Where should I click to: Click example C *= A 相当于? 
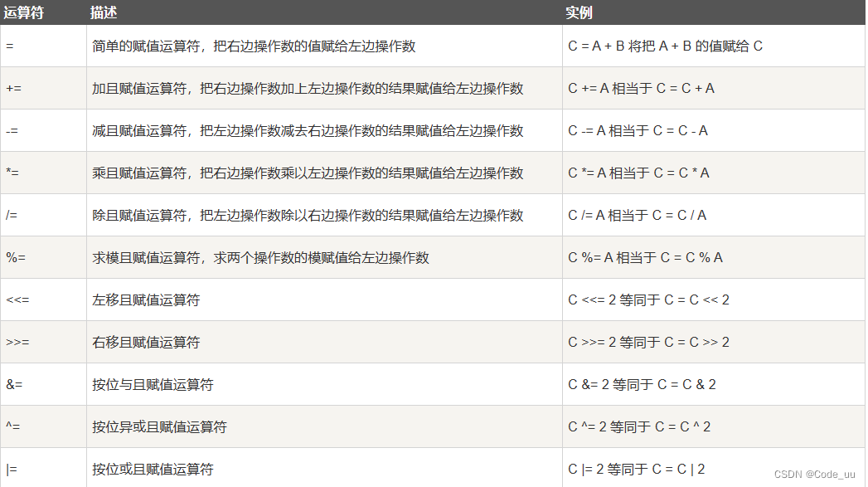[x=639, y=173]
